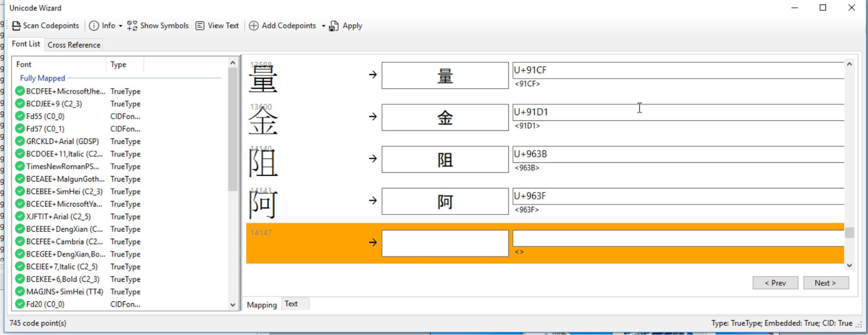Click the Apply toolbar icon

point(333,26)
